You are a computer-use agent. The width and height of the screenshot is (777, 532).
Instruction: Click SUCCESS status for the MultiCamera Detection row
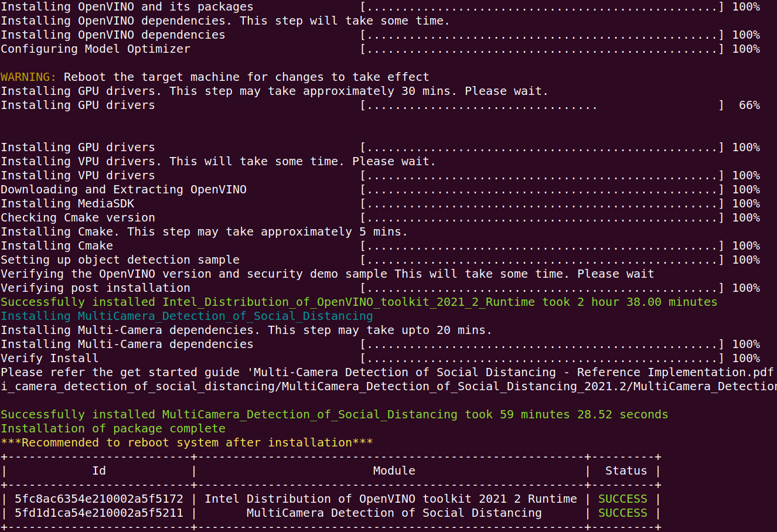pyautogui.click(x=623, y=513)
